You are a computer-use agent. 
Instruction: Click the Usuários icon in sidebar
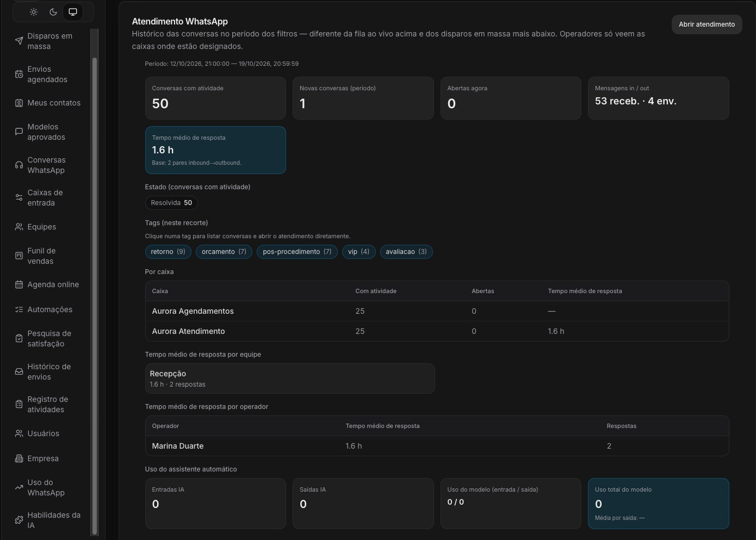19,433
